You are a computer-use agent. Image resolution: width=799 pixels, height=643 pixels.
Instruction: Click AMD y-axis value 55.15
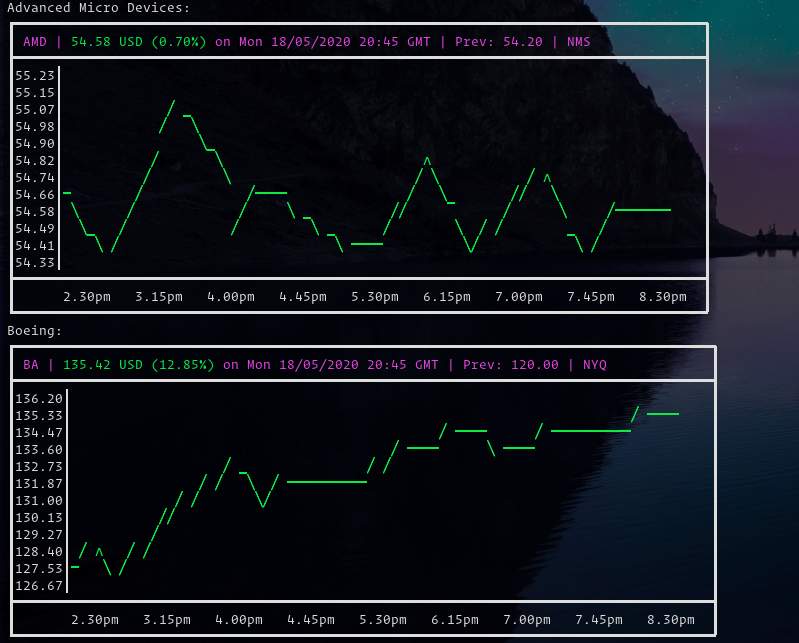coord(35,93)
